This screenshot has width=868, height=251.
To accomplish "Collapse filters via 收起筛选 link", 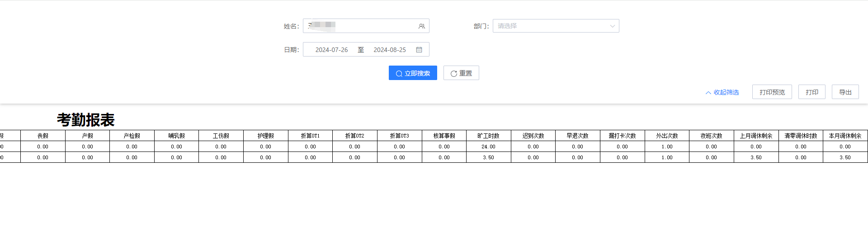I will [722, 92].
